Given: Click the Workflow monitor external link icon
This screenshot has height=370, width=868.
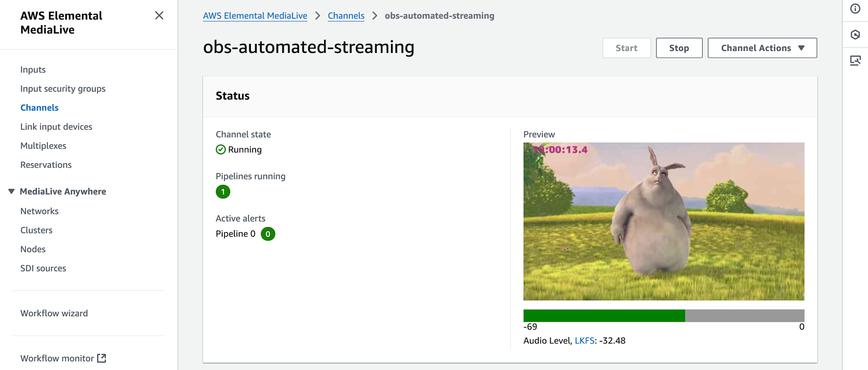Looking at the screenshot, I should 102,358.
